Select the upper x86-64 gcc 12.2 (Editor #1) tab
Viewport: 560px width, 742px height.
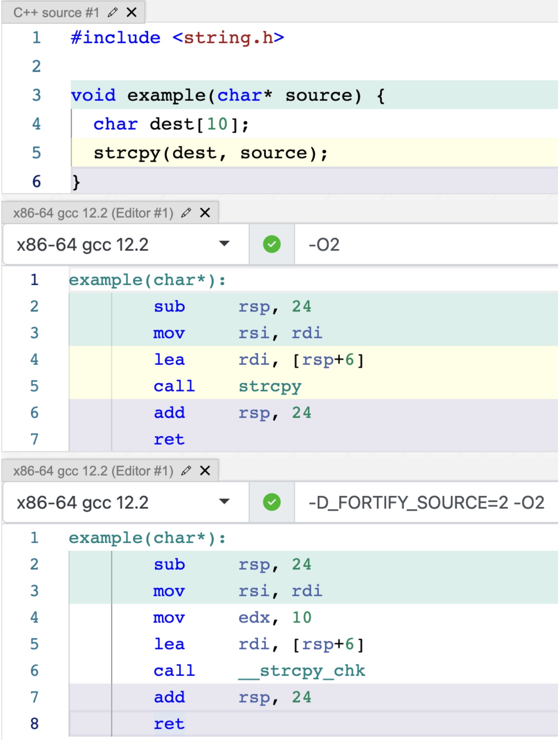click(x=93, y=213)
